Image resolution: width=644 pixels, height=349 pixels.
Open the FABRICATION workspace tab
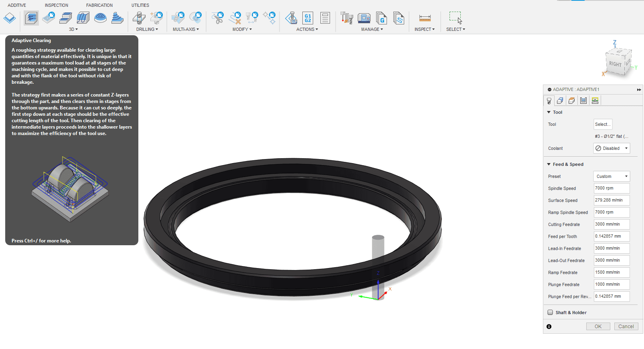pyautogui.click(x=99, y=5)
